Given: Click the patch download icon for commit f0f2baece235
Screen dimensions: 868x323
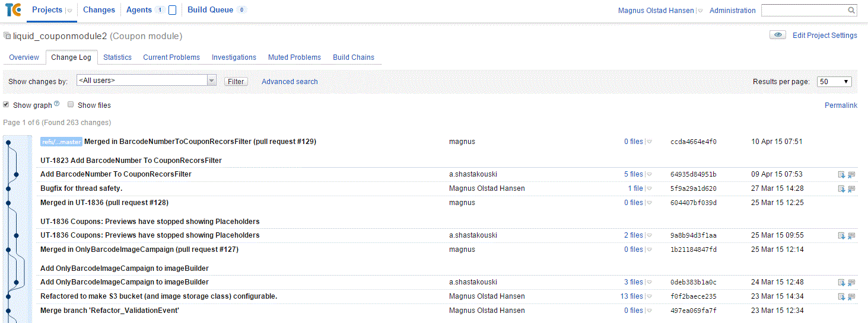Looking at the screenshot, I should click(841, 297).
